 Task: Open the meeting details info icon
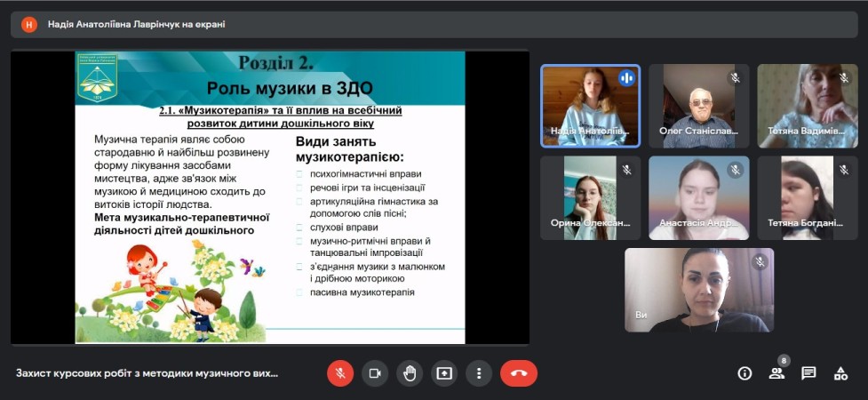(x=745, y=373)
